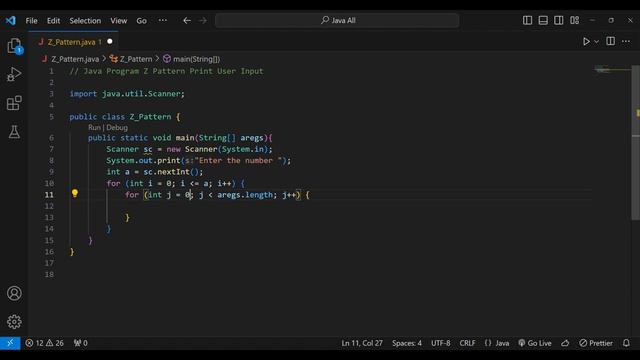Open the File menu

(31, 21)
